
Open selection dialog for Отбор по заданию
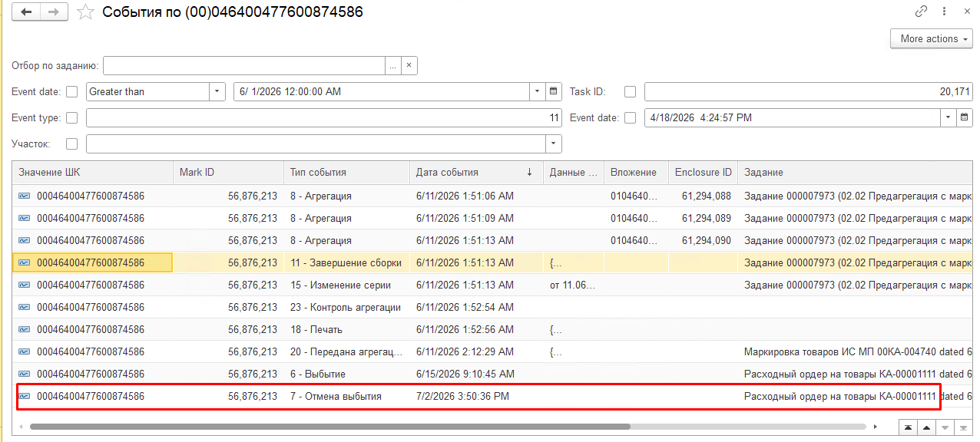(392, 66)
